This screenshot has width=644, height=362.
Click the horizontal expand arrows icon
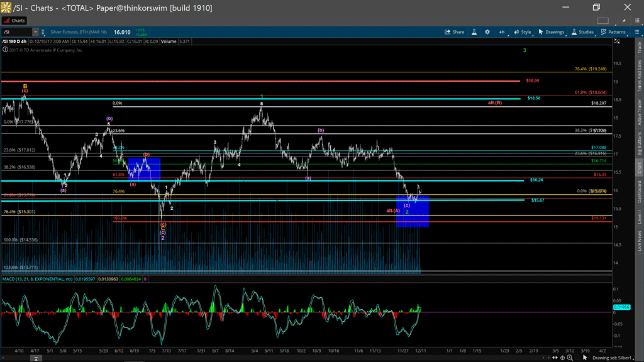coord(555,358)
